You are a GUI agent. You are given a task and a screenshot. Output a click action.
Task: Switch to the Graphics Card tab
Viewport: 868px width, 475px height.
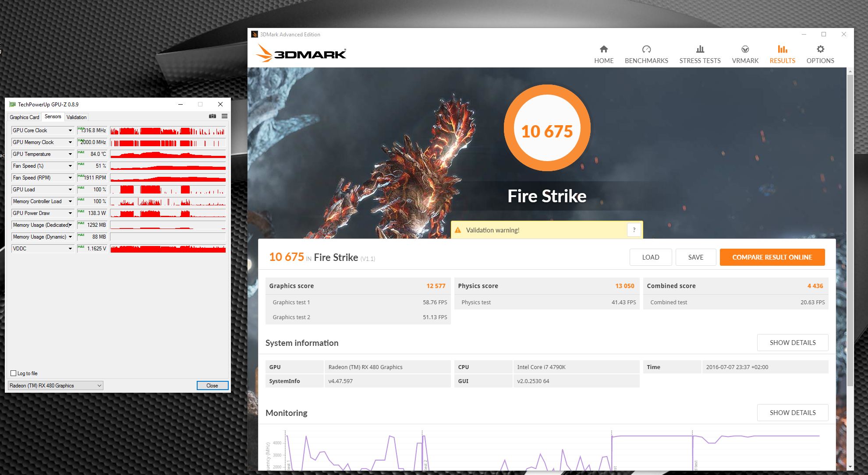[x=25, y=117]
